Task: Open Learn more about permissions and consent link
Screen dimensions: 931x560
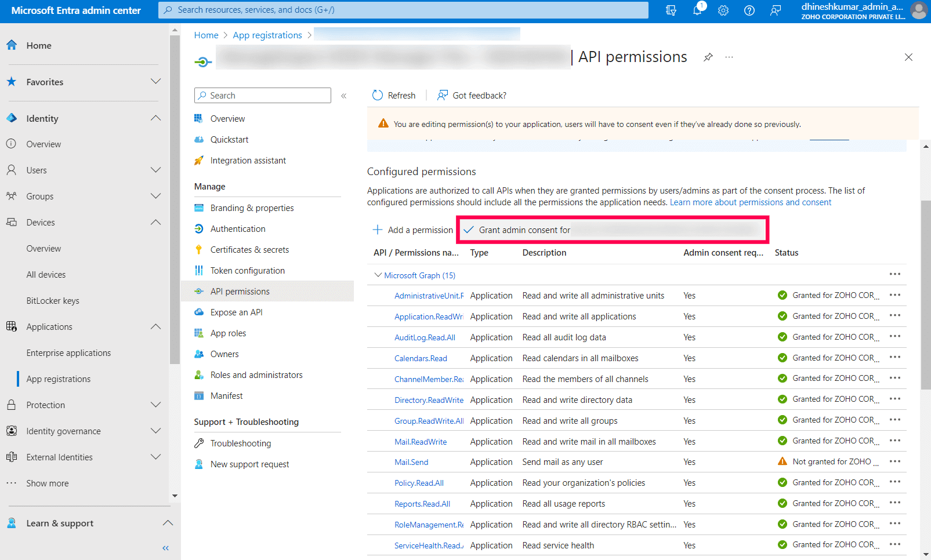Action: tap(751, 202)
